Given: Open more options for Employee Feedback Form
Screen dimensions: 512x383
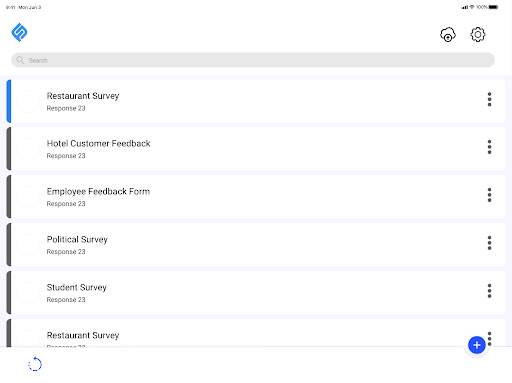Looking at the screenshot, I should 489,195.
